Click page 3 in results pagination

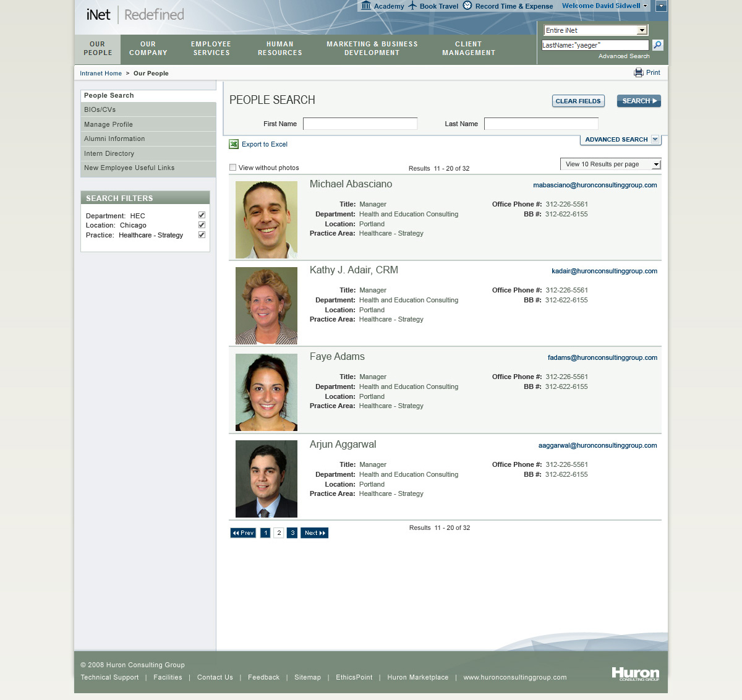292,532
